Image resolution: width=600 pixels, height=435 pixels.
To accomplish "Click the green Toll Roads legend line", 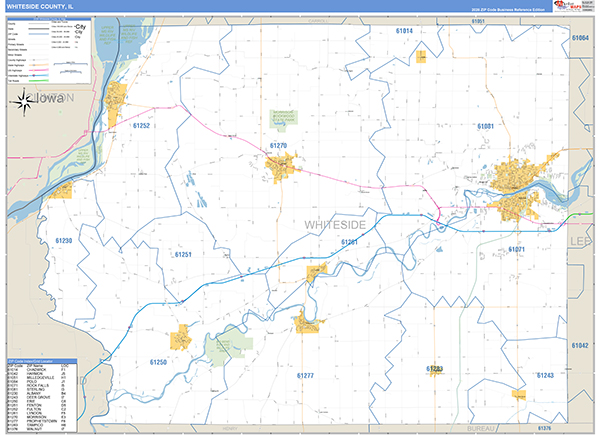I will point(38,81).
